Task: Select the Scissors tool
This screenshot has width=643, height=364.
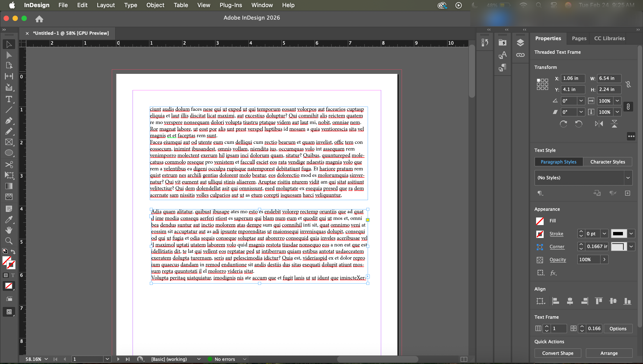Action: [x=9, y=164]
